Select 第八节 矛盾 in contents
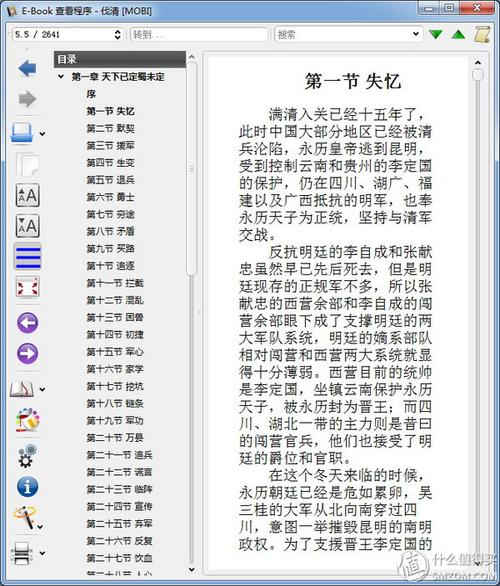500x586 pixels. click(x=110, y=232)
